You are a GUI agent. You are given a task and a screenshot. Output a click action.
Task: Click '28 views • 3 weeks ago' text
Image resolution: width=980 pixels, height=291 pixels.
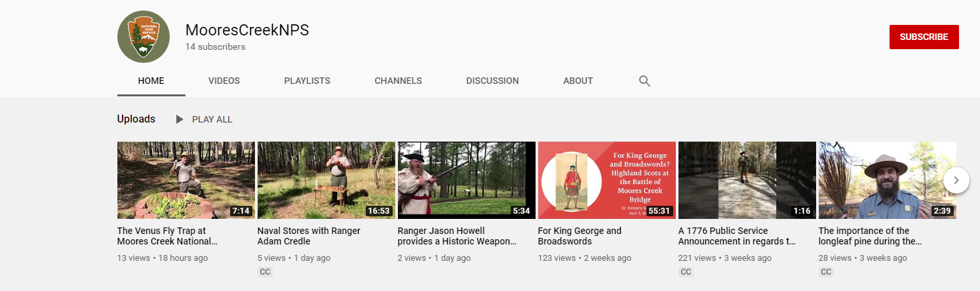point(863,258)
